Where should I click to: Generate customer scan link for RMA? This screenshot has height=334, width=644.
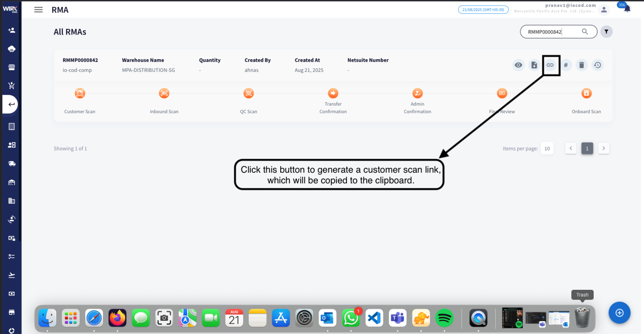click(x=550, y=65)
